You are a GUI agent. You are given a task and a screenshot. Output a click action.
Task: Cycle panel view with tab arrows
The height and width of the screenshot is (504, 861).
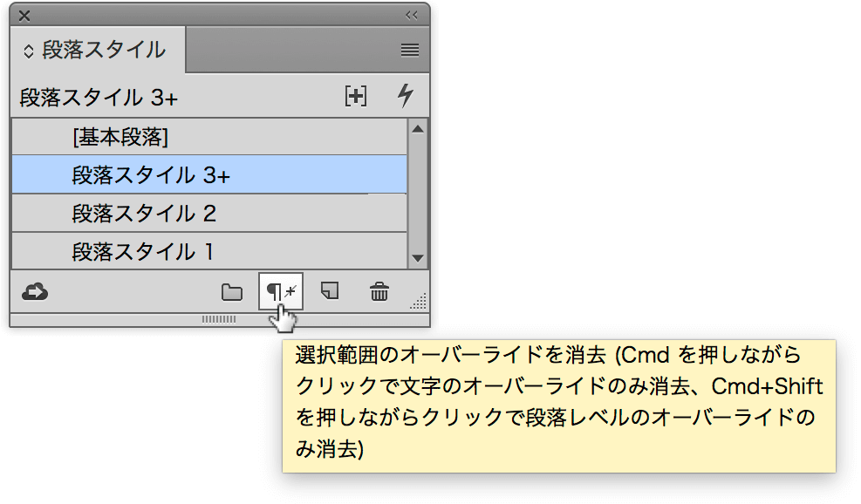pos(29,51)
